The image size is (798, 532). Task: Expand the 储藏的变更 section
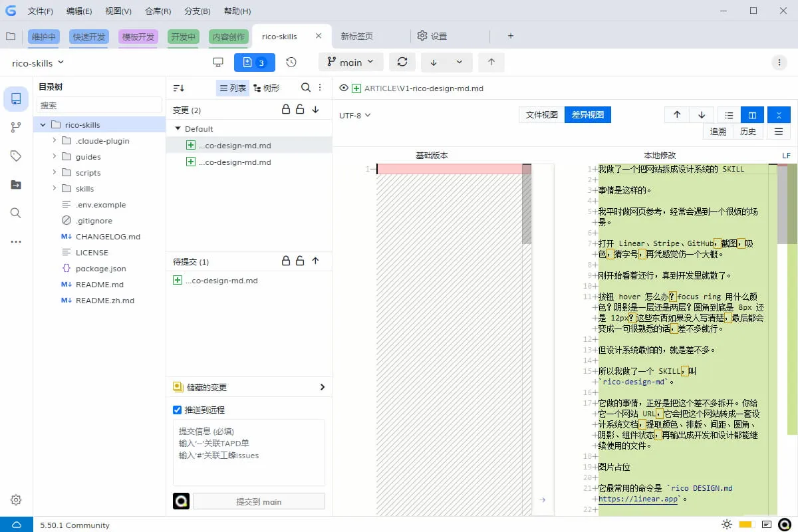click(x=323, y=387)
